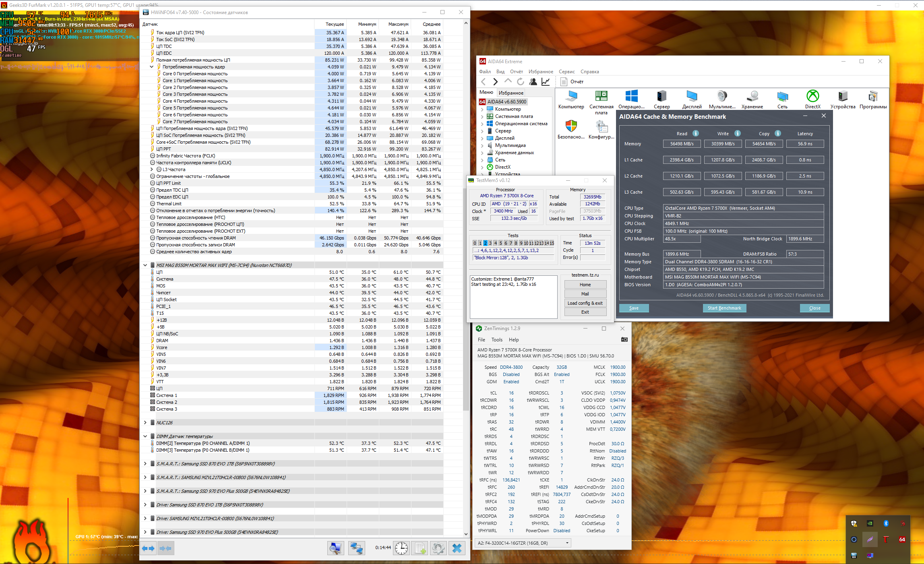Viewport: 924px width, 564px height.
Task: Click the Exit button in TestMem5
Action: (585, 312)
